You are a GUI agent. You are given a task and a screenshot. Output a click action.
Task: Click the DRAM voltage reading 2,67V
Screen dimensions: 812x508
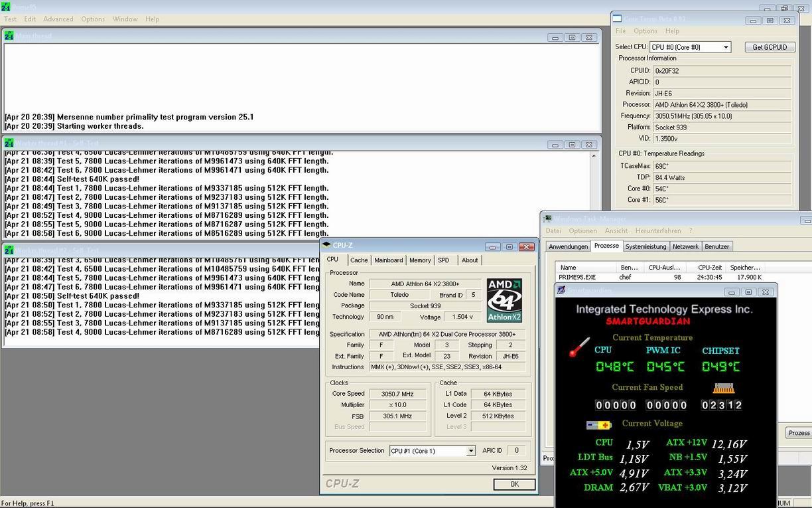point(634,488)
